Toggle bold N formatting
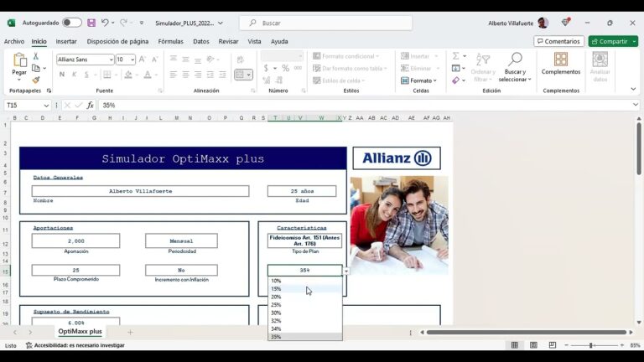This screenshot has width=644, height=362. (x=61, y=75)
